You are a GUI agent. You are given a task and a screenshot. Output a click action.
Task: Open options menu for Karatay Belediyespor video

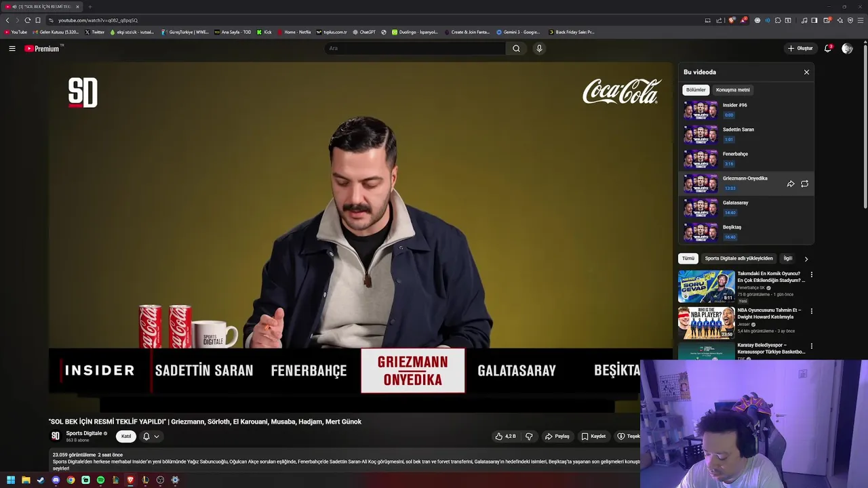811,346
